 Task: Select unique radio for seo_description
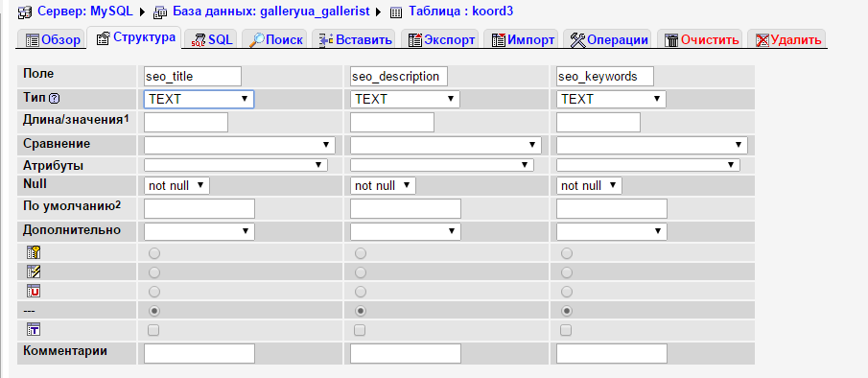[x=361, y=291]
